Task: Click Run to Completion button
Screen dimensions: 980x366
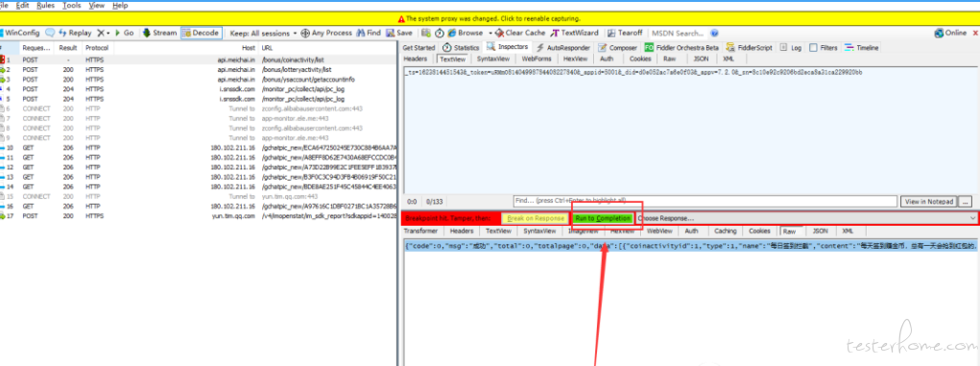Action: pyautogui.click(x=603, y=218)
